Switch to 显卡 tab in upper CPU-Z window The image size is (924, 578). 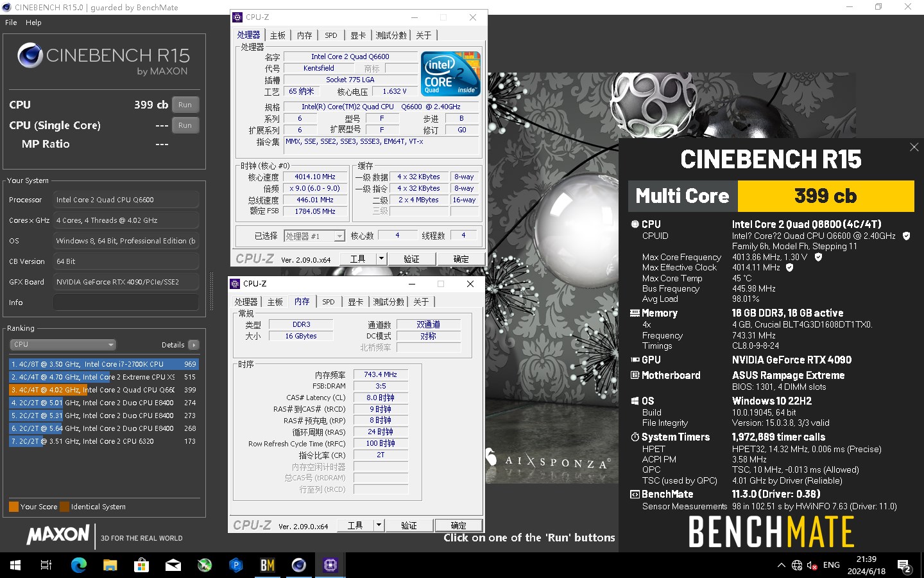tap(358, 35)
